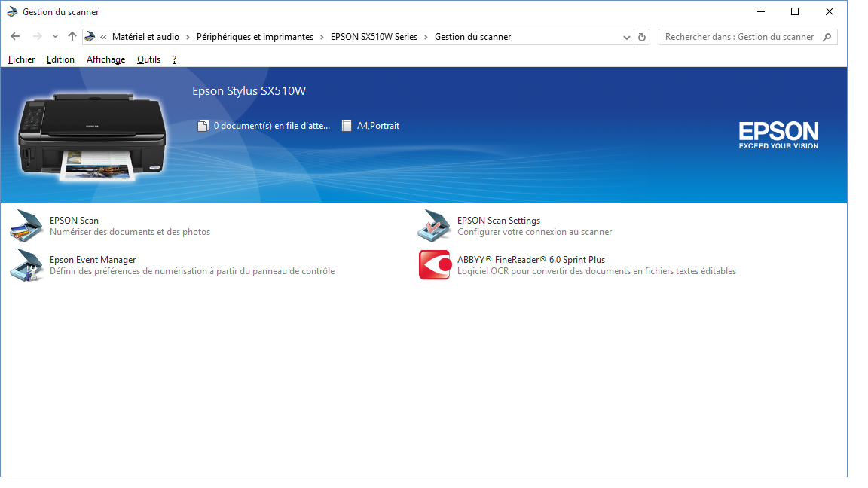The height and width of the screenshot is (488, 868).
Task: Click the scanner icon in address bar
Action: (x=90, y=37)
